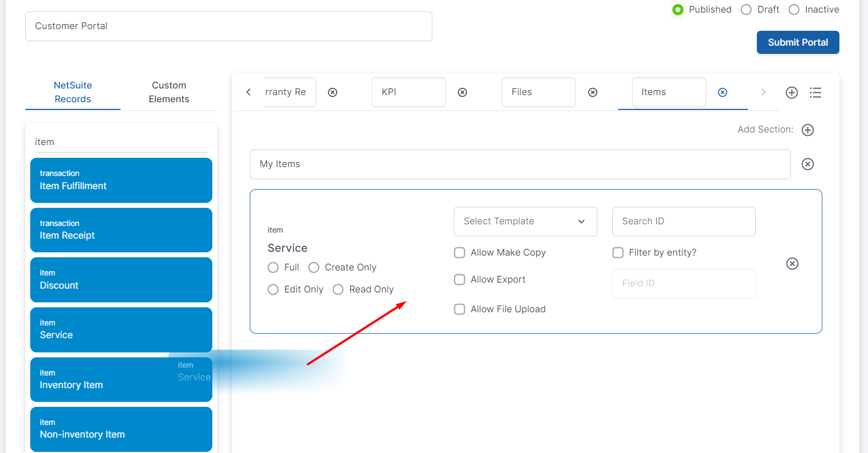Enable the Allow Make Copy checkbox
Viewport: 868px width, 453px height.
pos(459,252)
